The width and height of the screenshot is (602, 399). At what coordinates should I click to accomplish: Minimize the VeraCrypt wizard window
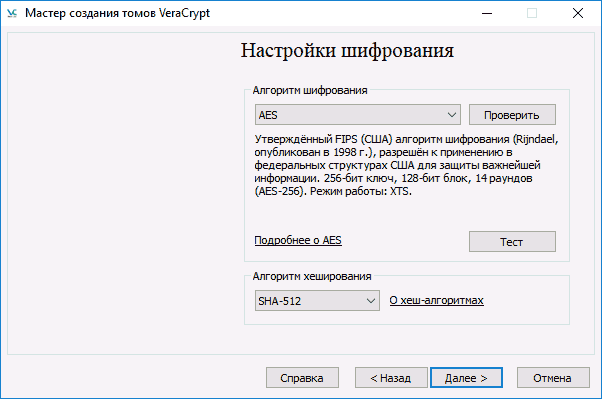click(x=487, y=13)
